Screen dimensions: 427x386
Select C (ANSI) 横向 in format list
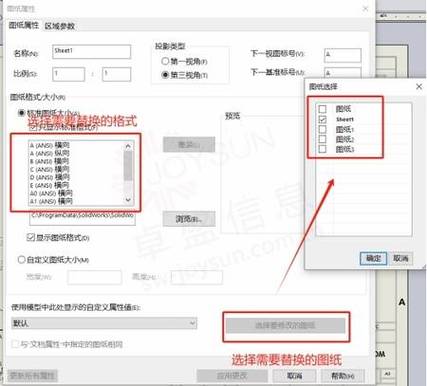[50, 169]
